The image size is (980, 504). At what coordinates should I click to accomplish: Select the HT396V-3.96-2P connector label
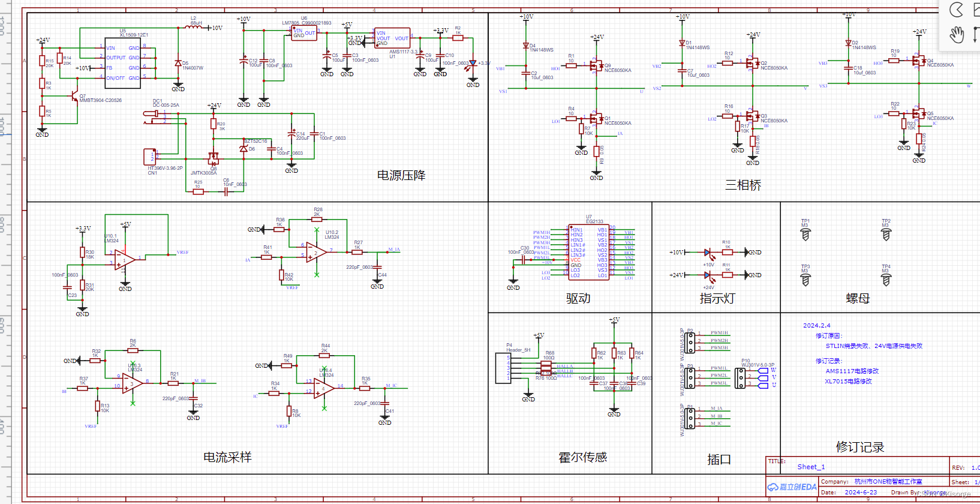tap(166, 168)
